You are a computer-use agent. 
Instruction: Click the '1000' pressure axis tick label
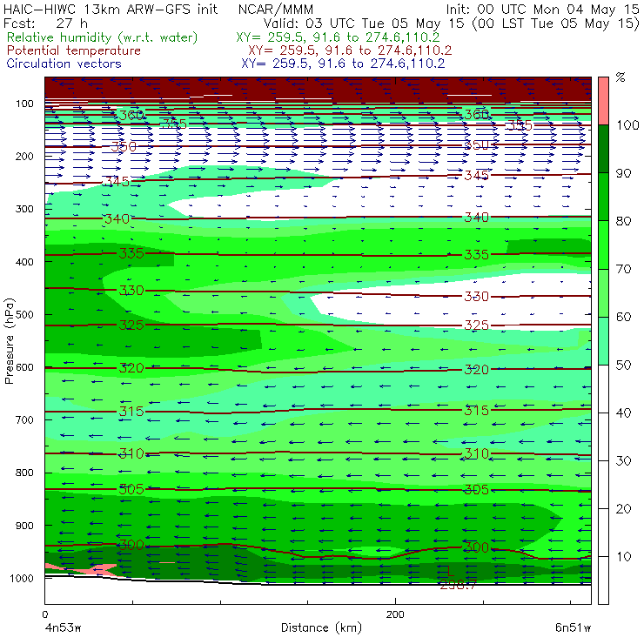[22, 578]
